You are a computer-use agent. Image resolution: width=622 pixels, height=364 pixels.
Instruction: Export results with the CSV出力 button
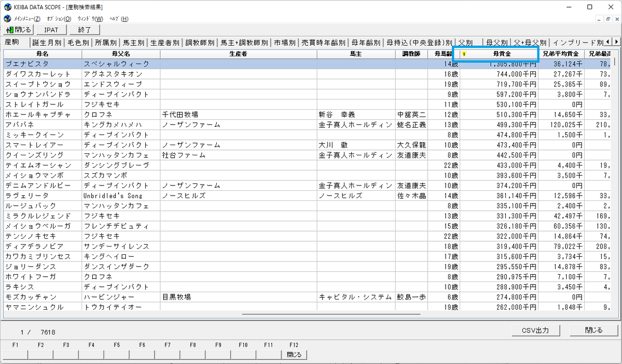pyautogui.click(x=535, y=331)
